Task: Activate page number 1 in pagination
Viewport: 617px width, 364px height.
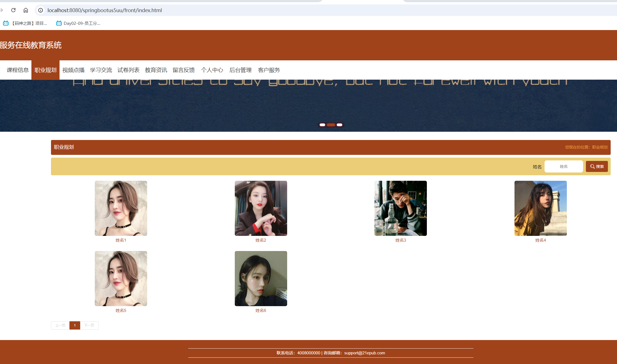Action: click(x=74, y=325)
